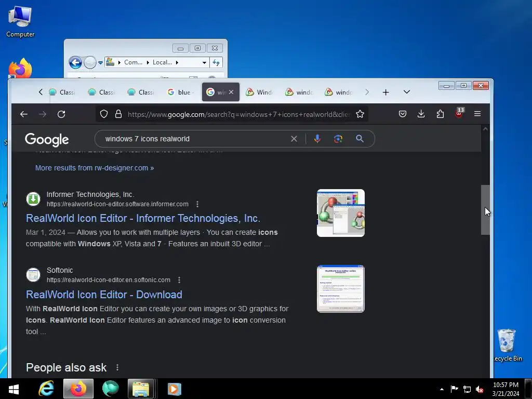
Task: Switch to the third Classi tab
Action: pyautogui.click(x=141, y=92)
